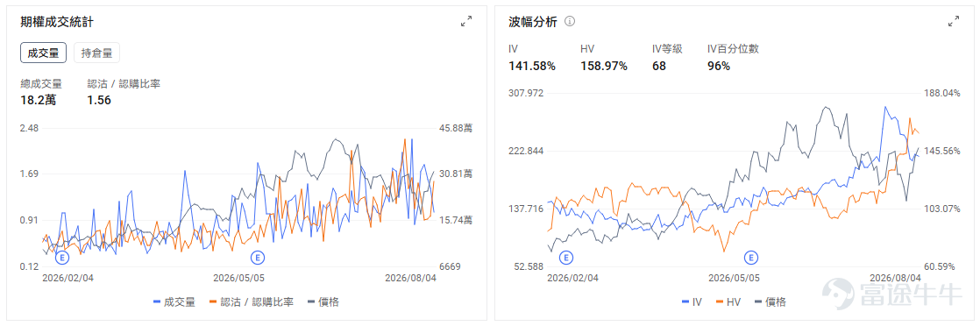Click the 2026/05/05 date in 期權成交統計

coord(239,278)
